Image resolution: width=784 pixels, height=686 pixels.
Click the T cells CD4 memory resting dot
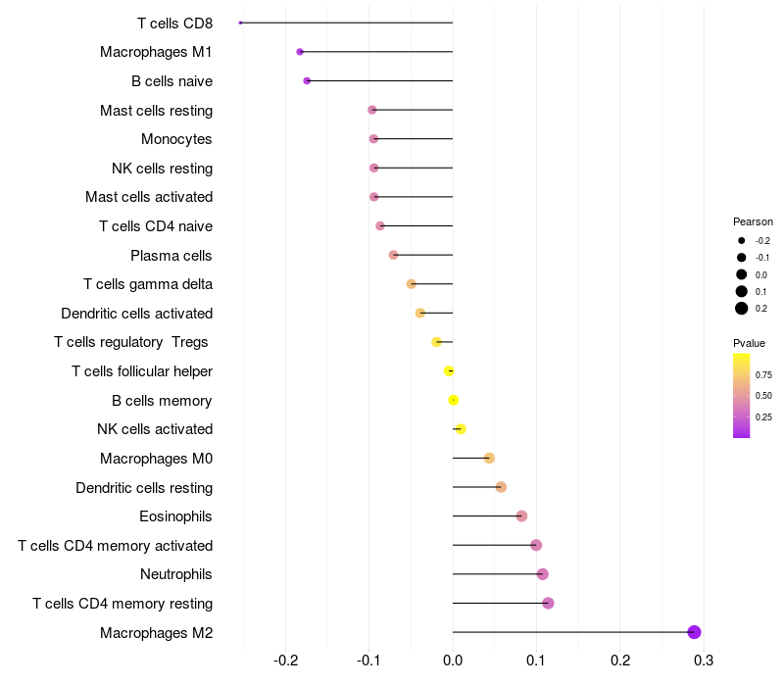[548, 603]
